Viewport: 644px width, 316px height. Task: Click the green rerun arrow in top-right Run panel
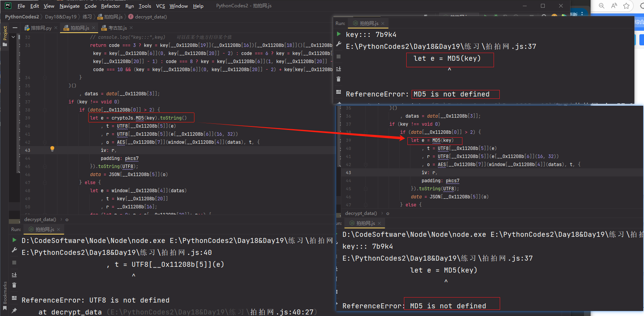(x=339, y=34)
